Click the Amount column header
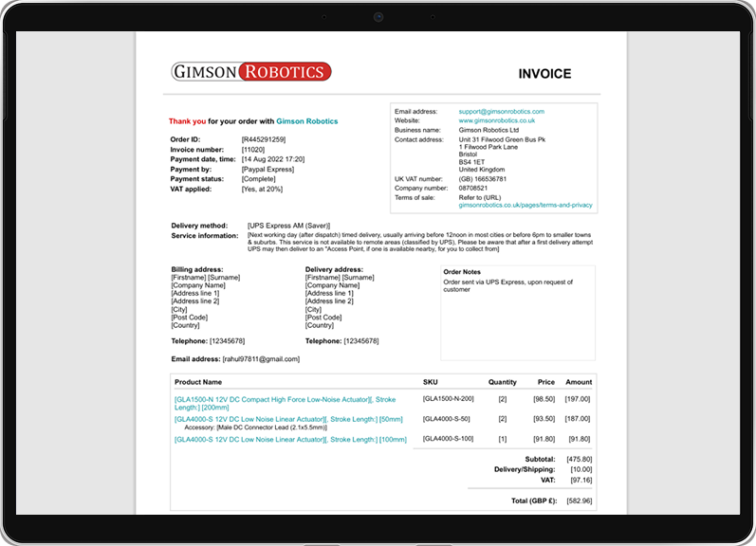 tap(579, 382)
